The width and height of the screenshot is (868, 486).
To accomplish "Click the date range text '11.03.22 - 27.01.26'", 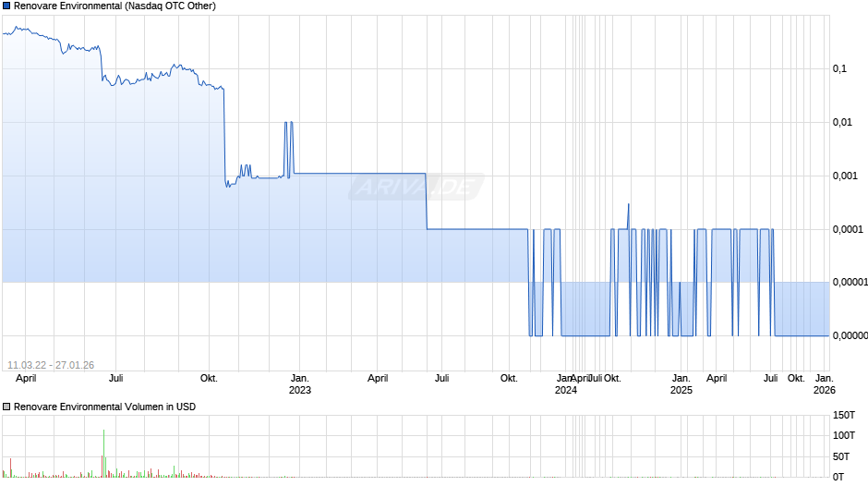I will (x=51, y=365).
